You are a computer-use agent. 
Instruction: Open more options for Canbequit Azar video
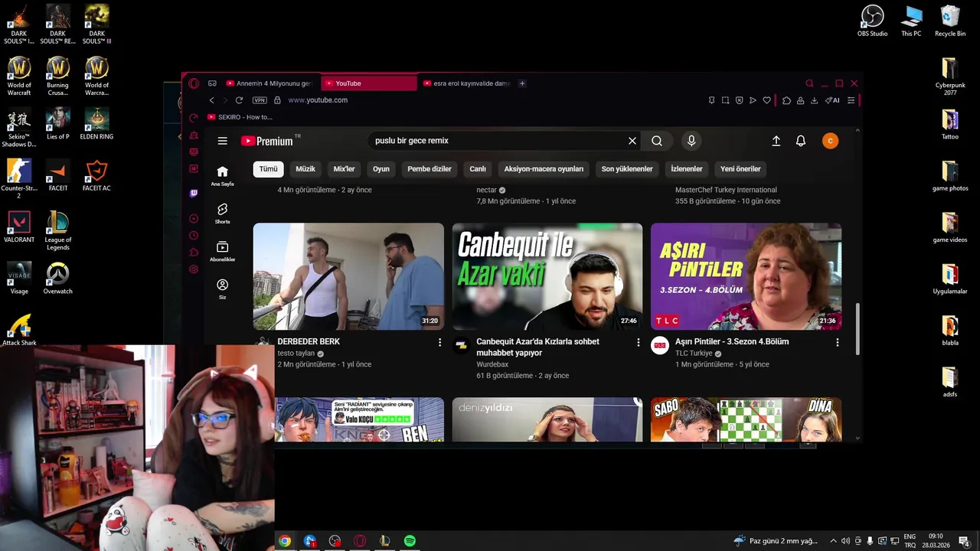639,343
